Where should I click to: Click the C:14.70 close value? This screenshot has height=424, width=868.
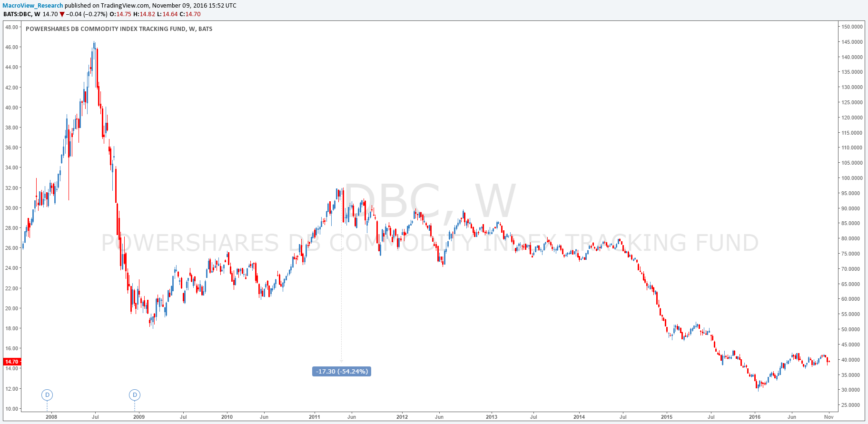[x=190, y=14]
